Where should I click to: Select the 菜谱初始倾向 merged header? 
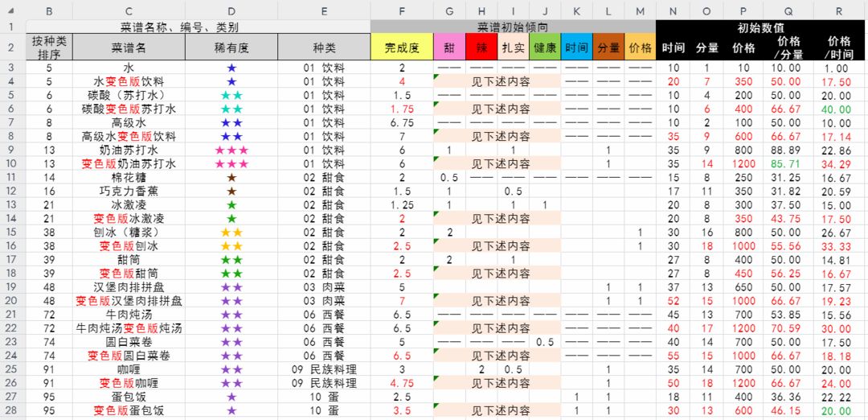513,27
